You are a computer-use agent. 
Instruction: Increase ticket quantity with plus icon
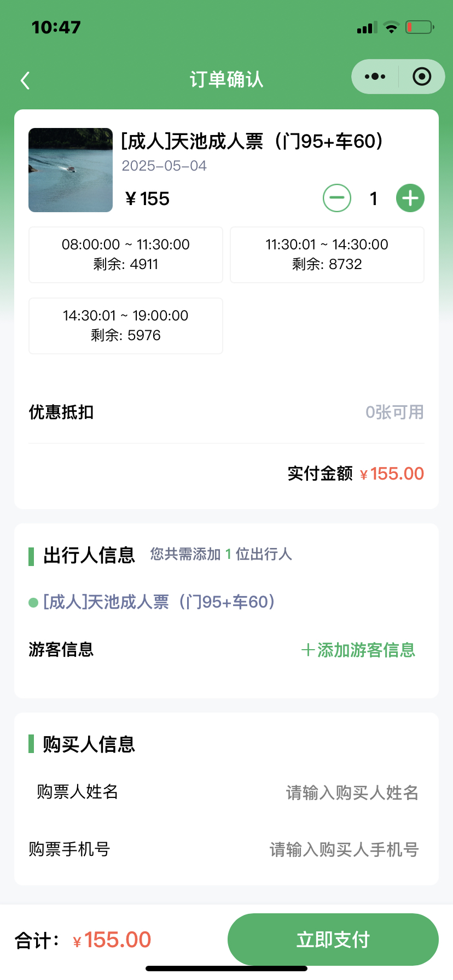pyautogui.click(x=410, y=198)
